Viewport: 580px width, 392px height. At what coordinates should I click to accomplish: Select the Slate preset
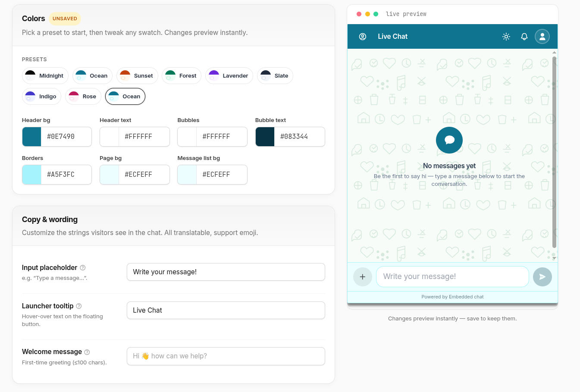click(275, 76)
